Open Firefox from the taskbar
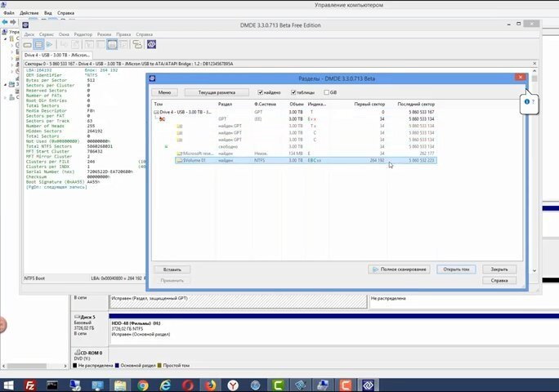The width and height of the screenshot is (559, 392). [x=210, y=385]
